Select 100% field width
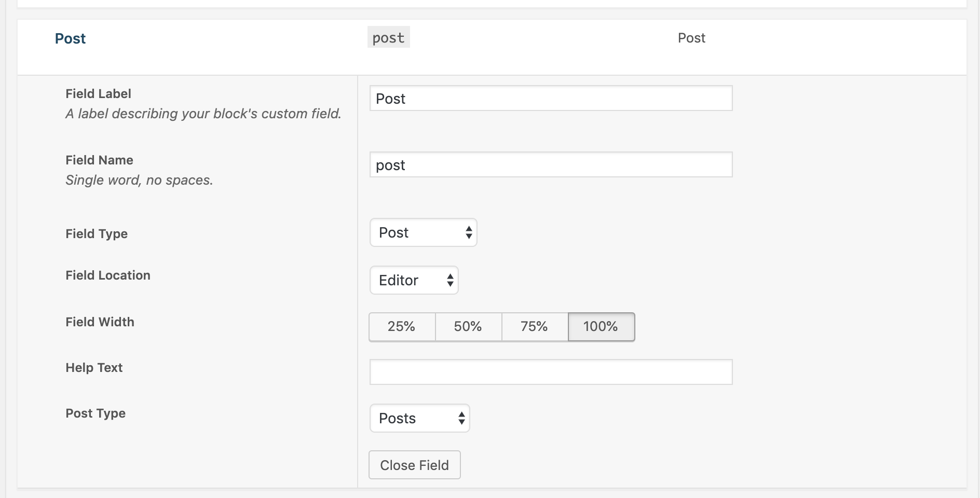Viewport: 980px width, 498px height. pos(601,327)
